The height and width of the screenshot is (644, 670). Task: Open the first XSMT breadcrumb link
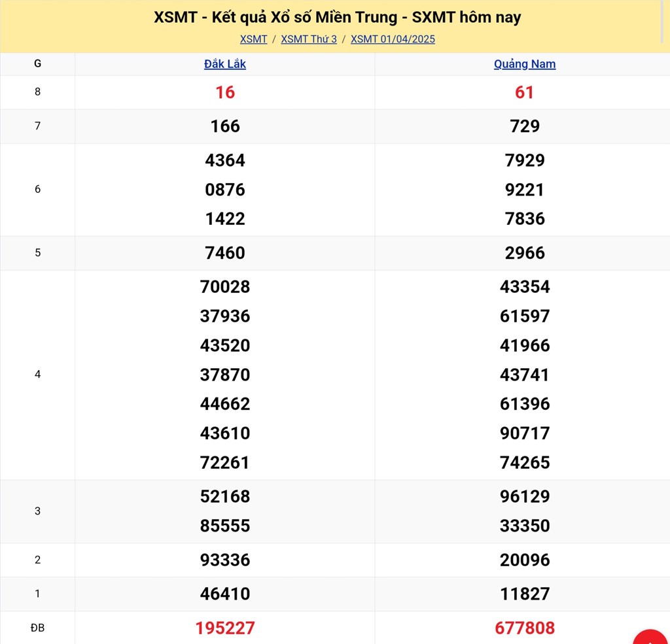[x=253, y=39]
